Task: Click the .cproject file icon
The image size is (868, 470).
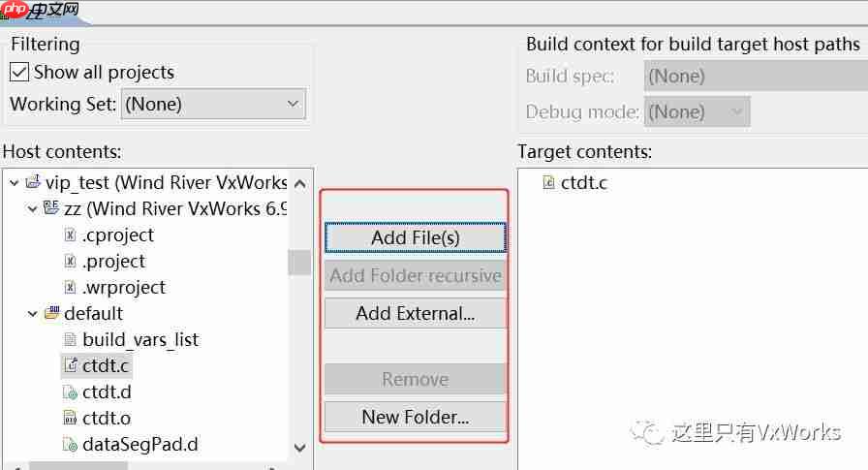Action: pyautogui.click(x=70, y=235)
